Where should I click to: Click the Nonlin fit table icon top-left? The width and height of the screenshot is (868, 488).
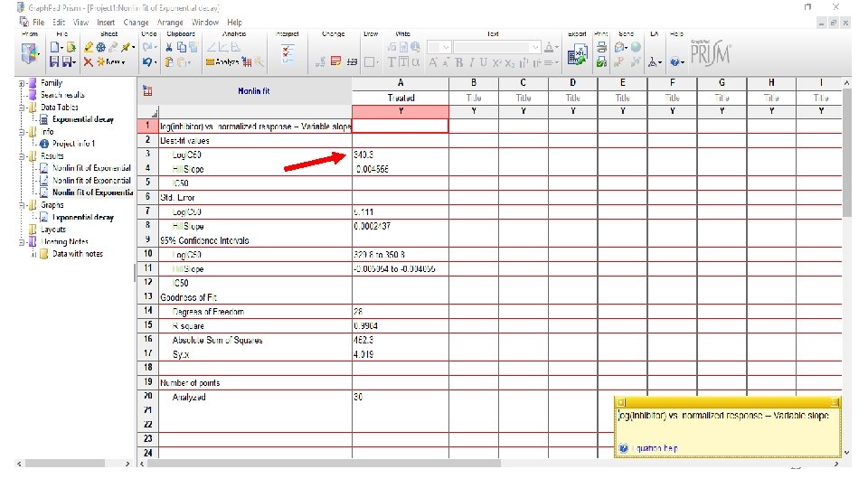click(147, 91)
